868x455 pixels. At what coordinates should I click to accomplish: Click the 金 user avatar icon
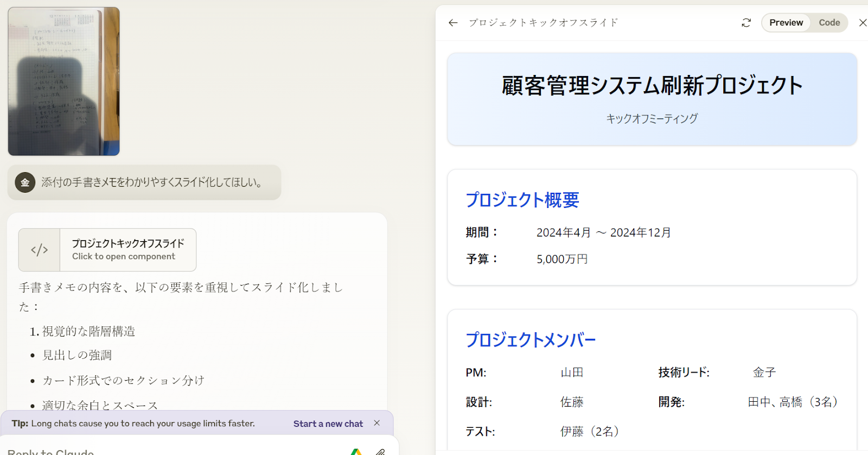[25, 182]
